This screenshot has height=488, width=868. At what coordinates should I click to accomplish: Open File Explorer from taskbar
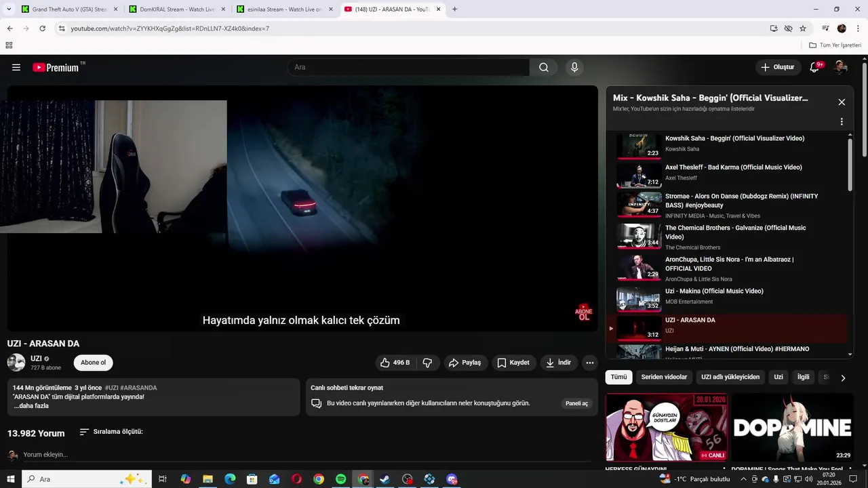tap(208, 479)
